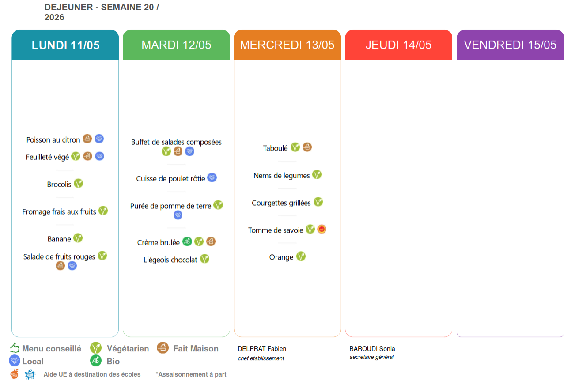Viewport: 575px width, 392px height.
Task: Click the green Bio legend icon
Action: 96,361
